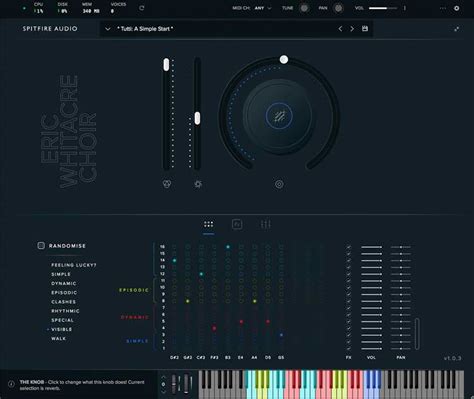
Task: Click the version number v1.0.3
Action: coord(452,358)
